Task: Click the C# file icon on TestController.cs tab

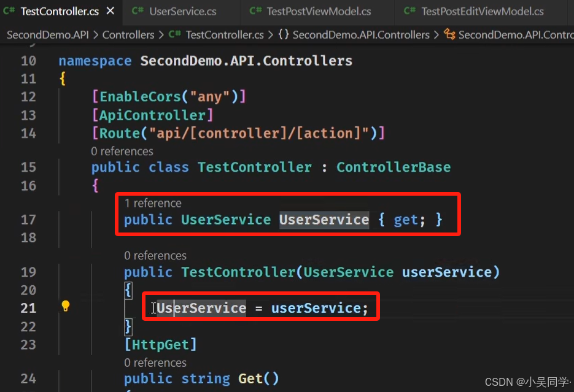Action: 9,10
